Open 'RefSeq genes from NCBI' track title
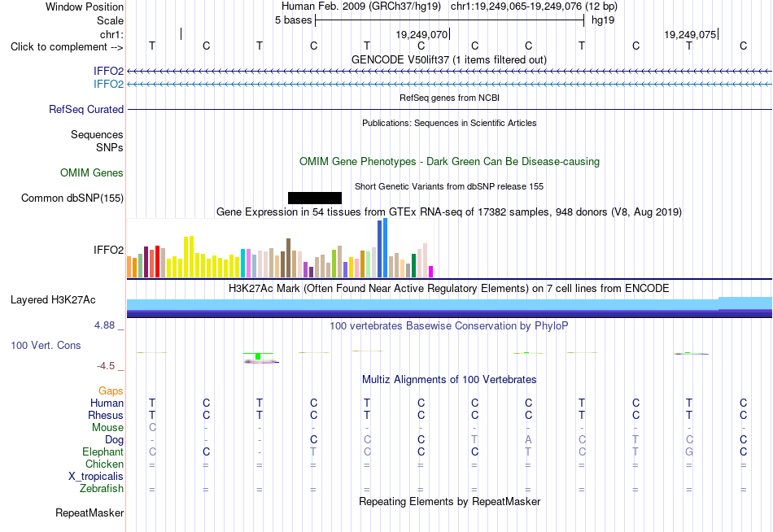Viewport: 773px width, 532px height. pos(449,98)
